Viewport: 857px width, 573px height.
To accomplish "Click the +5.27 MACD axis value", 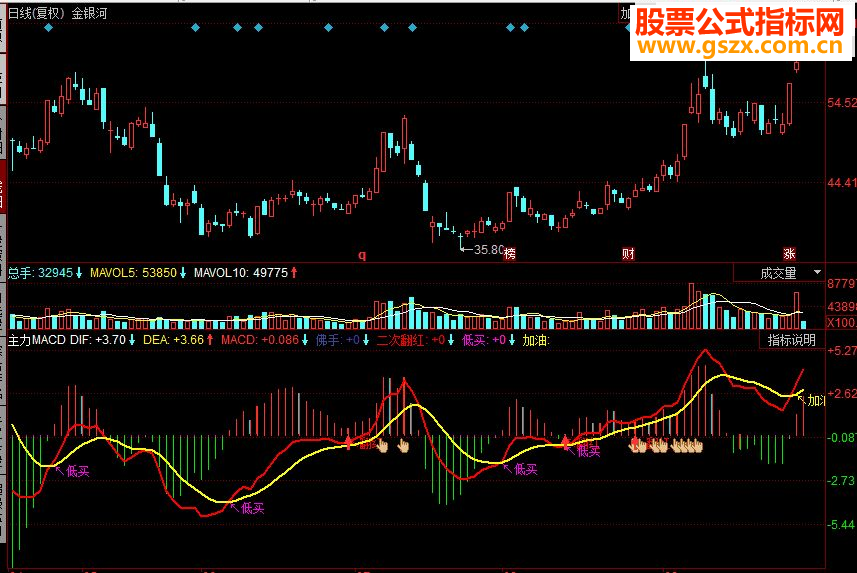I will 842,350.
